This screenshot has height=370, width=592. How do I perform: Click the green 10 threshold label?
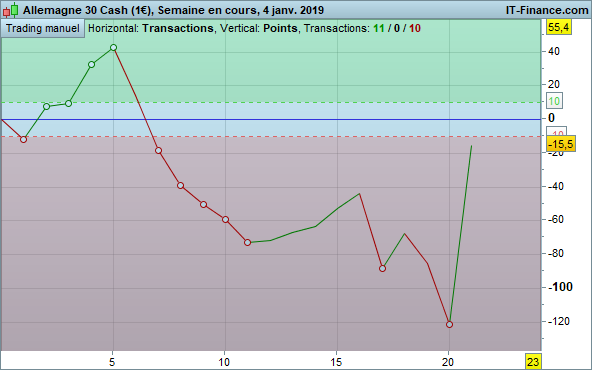pos(554,101)
